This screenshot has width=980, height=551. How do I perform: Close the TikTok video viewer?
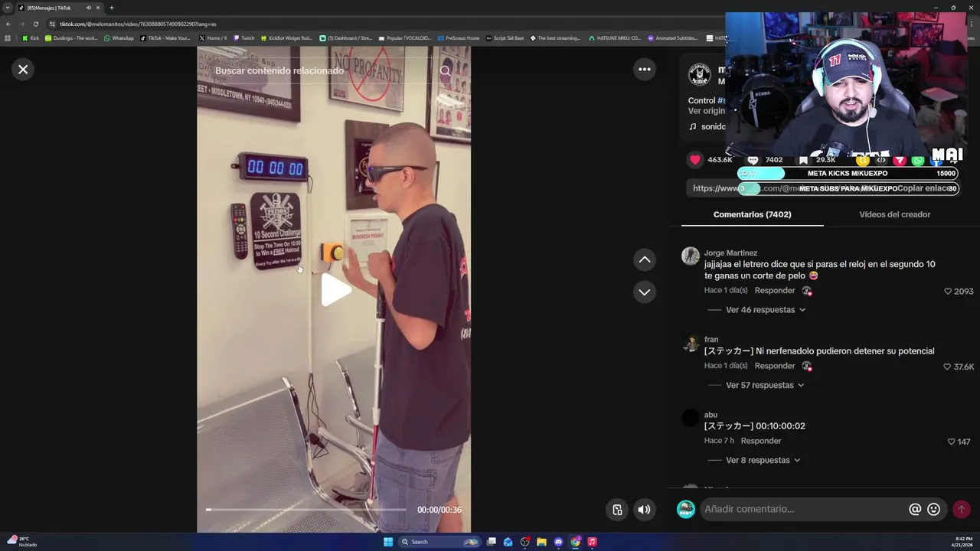pyautogui.click(x=23, y=70)
